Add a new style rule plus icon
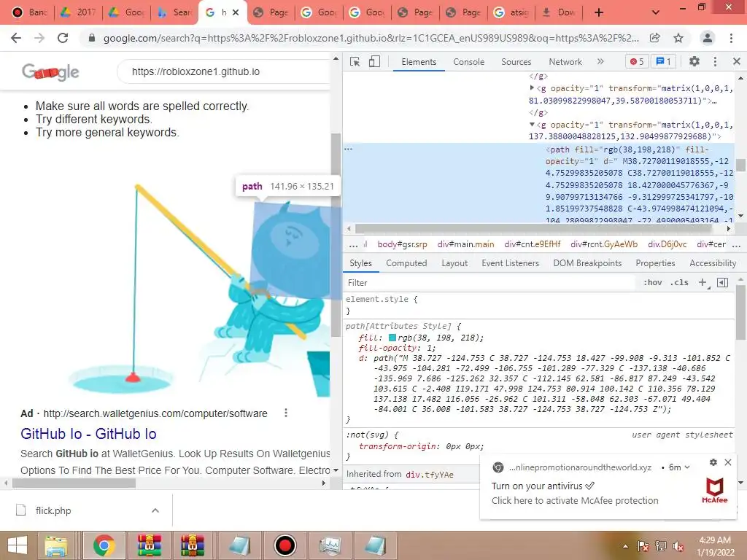The image size is (747, 560). [x=703, y=283]
